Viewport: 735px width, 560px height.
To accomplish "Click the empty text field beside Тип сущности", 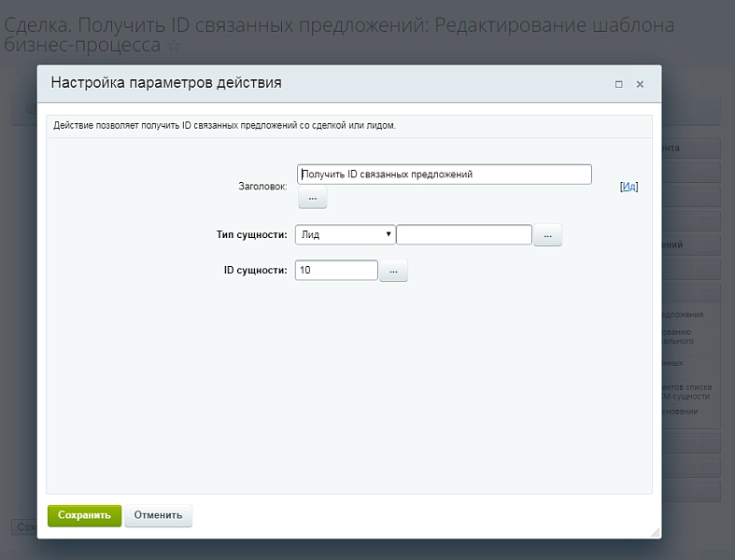I will (x=464, y=235).
